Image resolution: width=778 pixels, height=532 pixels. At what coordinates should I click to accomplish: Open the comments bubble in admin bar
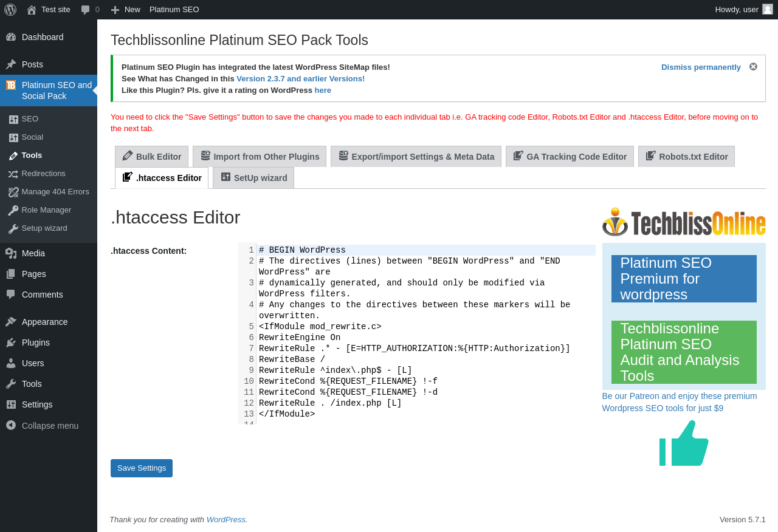pos(90,10)
